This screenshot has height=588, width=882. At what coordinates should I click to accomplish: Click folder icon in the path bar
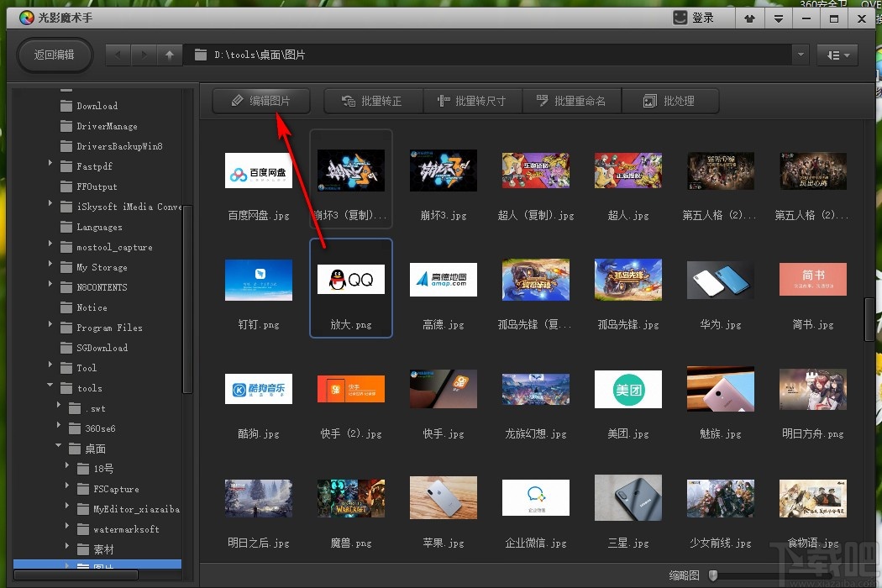point(200,55)
